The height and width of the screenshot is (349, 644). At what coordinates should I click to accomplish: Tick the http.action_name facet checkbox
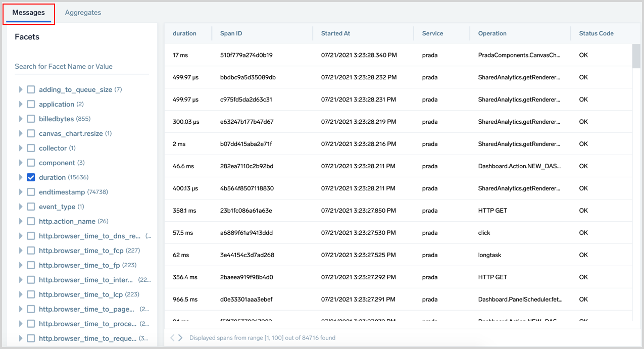(31, 221)
